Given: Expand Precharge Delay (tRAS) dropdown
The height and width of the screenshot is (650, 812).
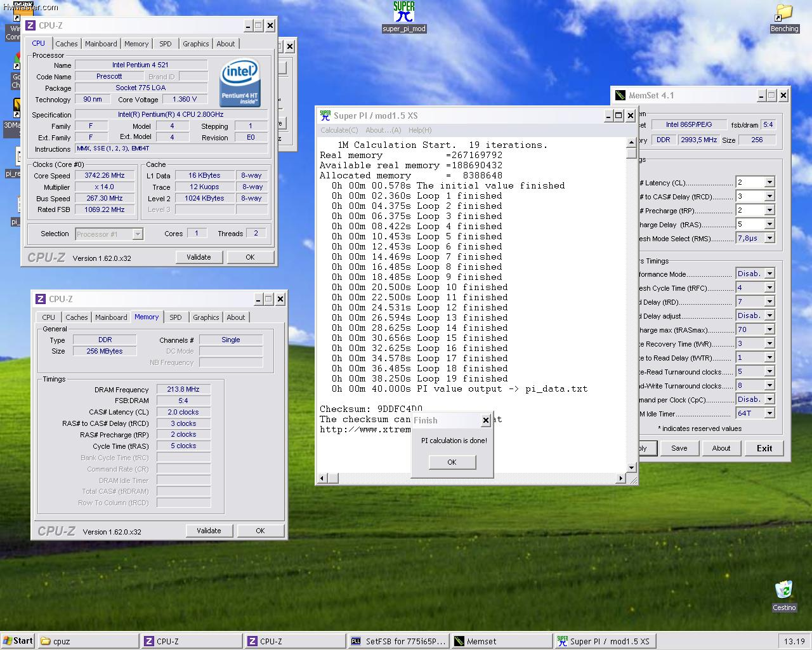Looking at the screenshot, I should pos(769,225).
